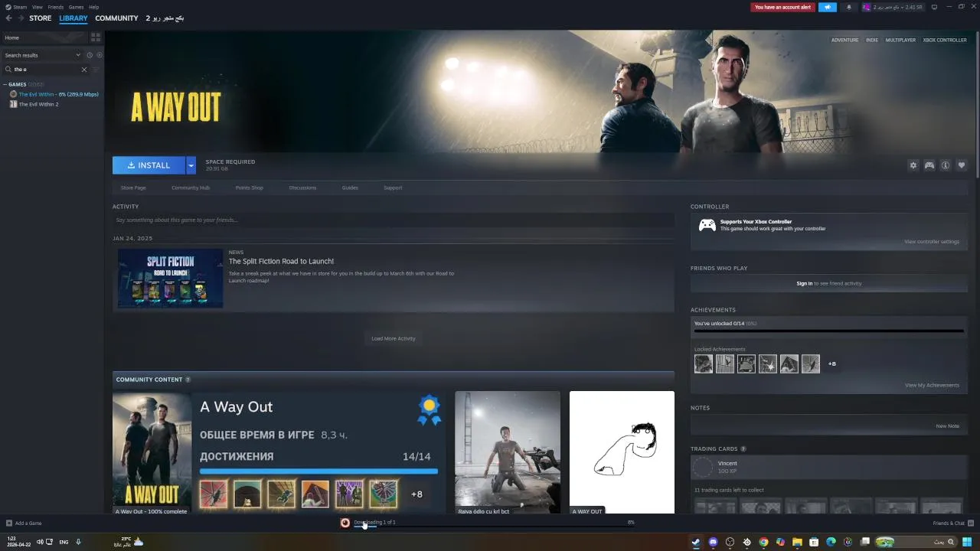This screenshot has width=980, height=551.
Task: Click the activity status input box
Action: click(394, 220)
